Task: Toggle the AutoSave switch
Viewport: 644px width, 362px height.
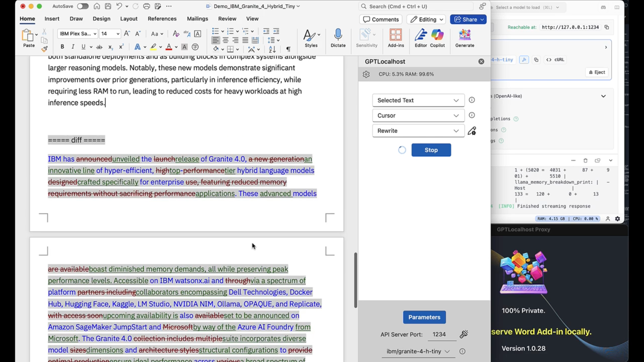Action: point(83,6)
